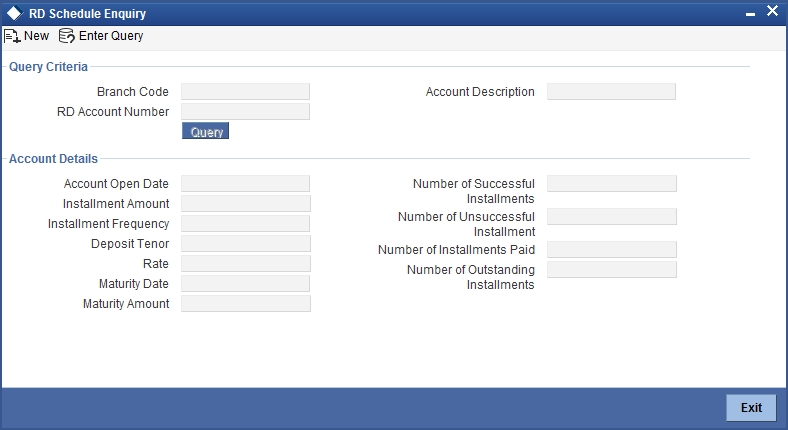
Task: Click the Number of Outstanding Installments label
Action: pos(470,277)
